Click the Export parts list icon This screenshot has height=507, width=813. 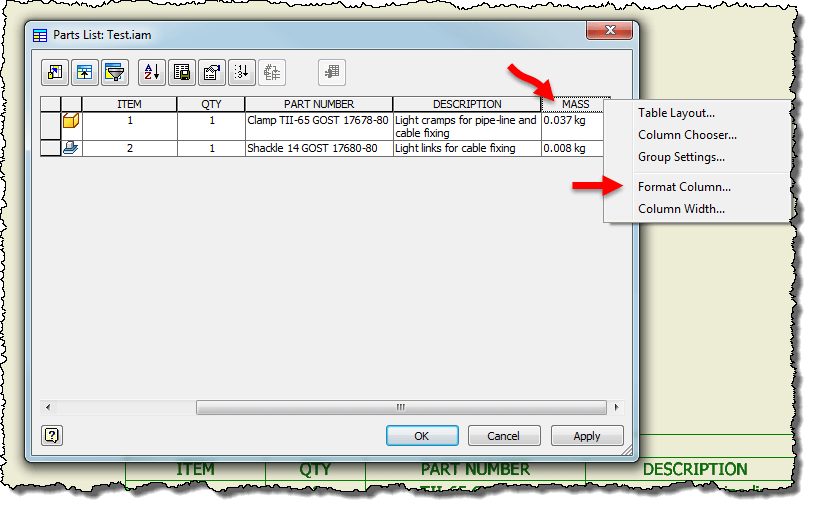(181, 72)
